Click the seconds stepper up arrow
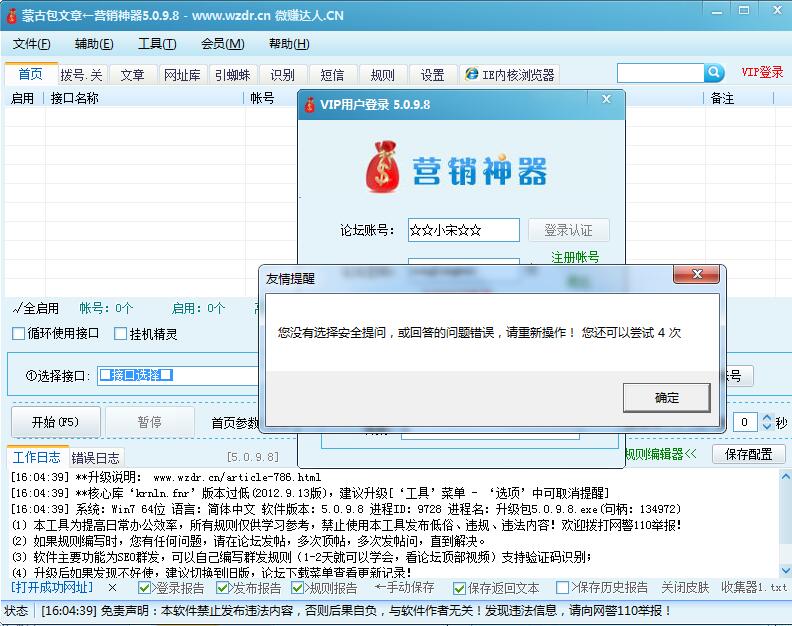Viewport: 792px width, 626px height. pos(767,417)
